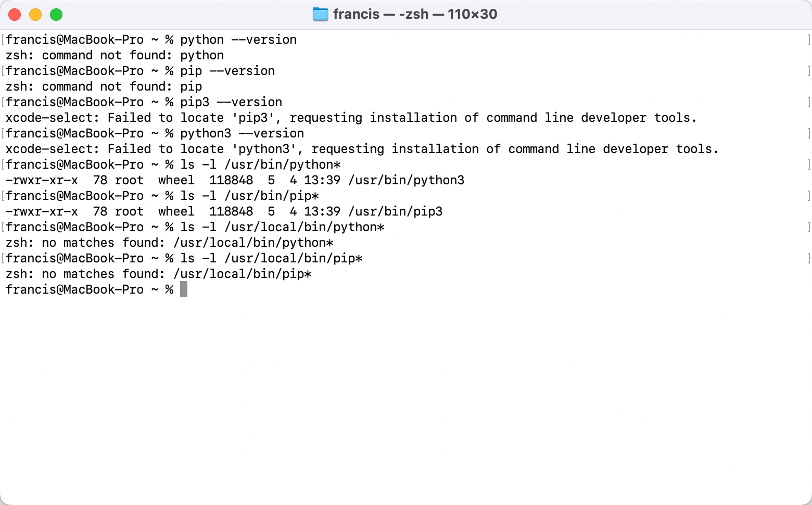Viewport: 812px width, 505px height.
Task: Click the "pip3 --version" command text
Action: click(x=231, y=102)
